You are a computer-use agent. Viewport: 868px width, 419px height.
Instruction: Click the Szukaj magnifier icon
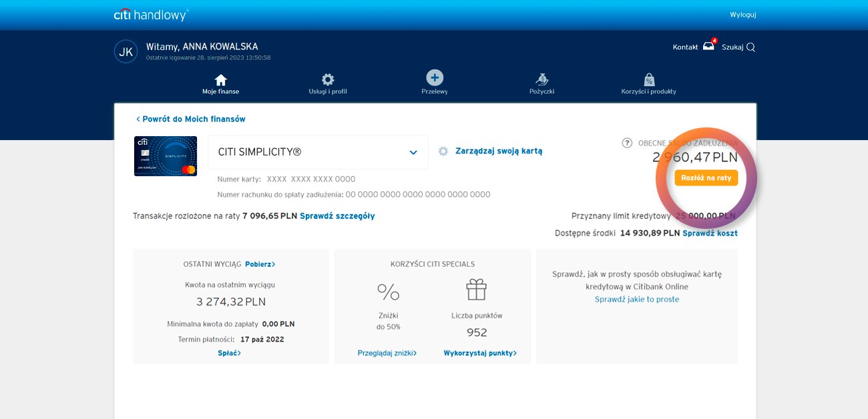click(x=751, y=47)
